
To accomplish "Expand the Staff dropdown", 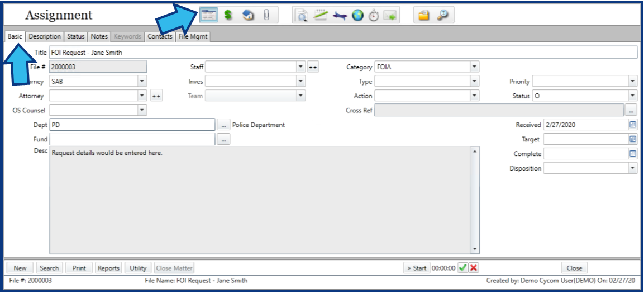I will point(301,67).
